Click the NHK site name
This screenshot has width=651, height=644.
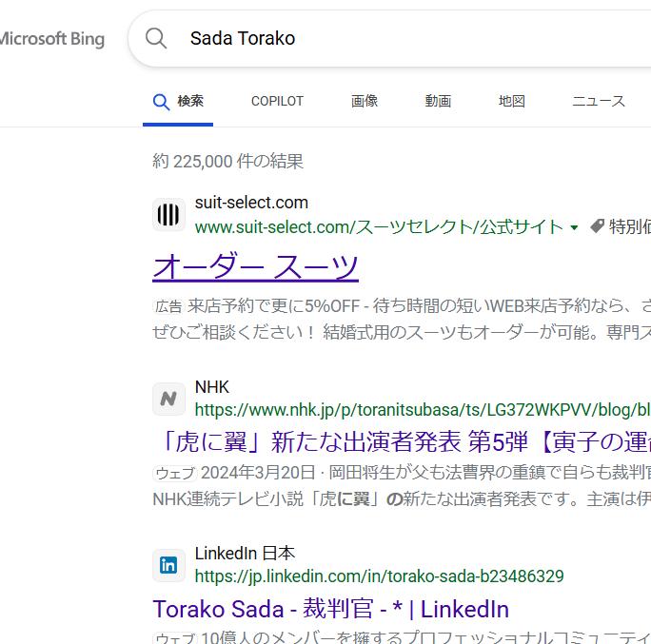[x=212, y=387]
